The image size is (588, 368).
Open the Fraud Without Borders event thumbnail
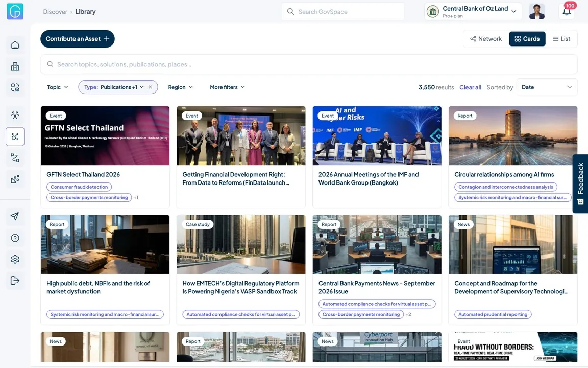(x=513, y=347)
